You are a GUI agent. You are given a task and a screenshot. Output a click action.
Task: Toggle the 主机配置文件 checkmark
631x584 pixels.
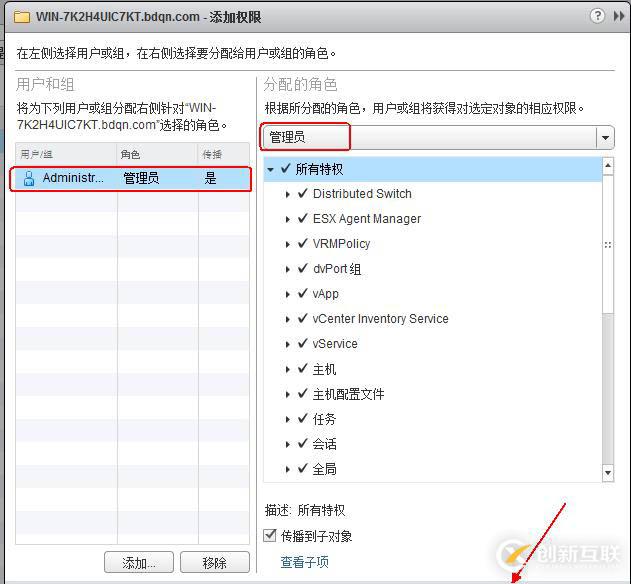pos(303,393)
